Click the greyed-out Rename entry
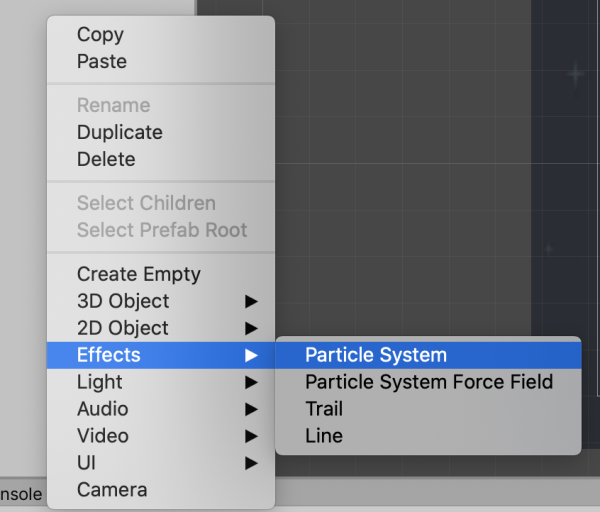 [113, 105]
